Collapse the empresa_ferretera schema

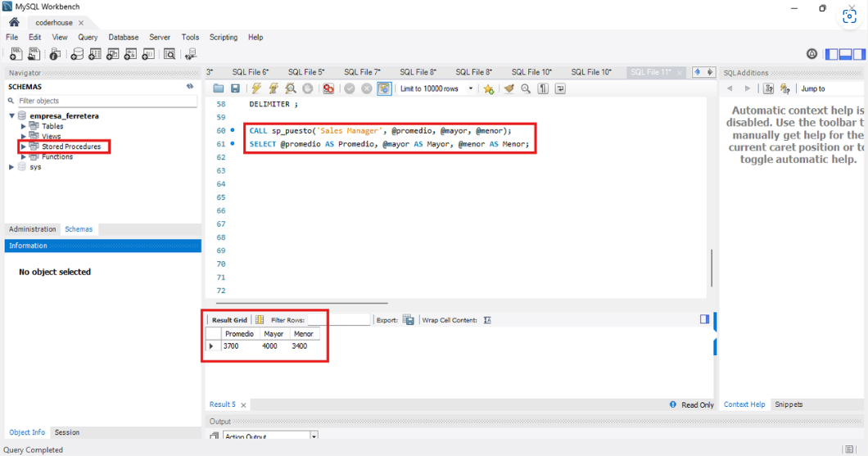click(11, 115)
